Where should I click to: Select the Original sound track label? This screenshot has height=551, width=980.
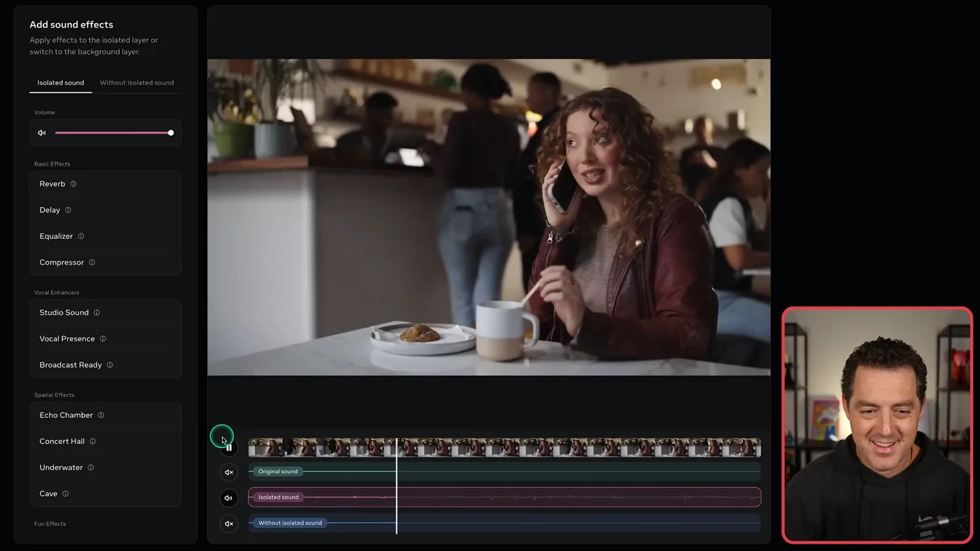coord(278,471)
